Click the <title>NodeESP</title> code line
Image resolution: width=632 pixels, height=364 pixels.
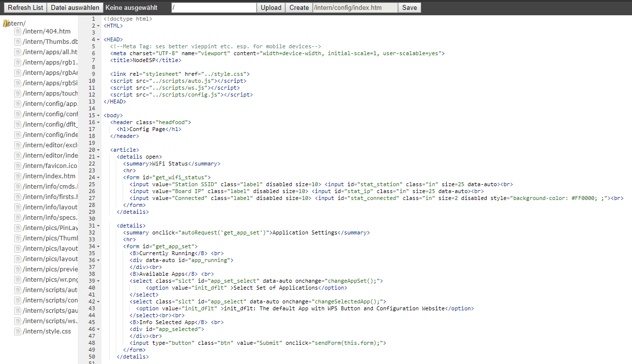(x=145, y=60)
